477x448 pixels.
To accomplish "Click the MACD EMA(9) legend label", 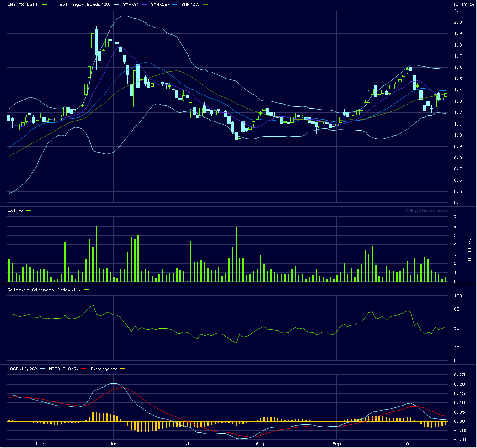I will [x=63, y=369].
